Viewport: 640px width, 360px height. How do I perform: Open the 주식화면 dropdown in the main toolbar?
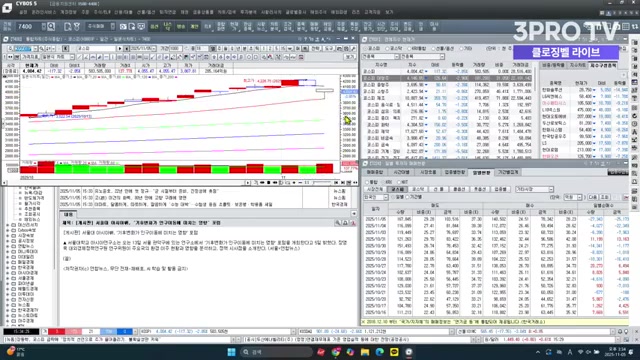pyautogui.click(x=100, y=27)
